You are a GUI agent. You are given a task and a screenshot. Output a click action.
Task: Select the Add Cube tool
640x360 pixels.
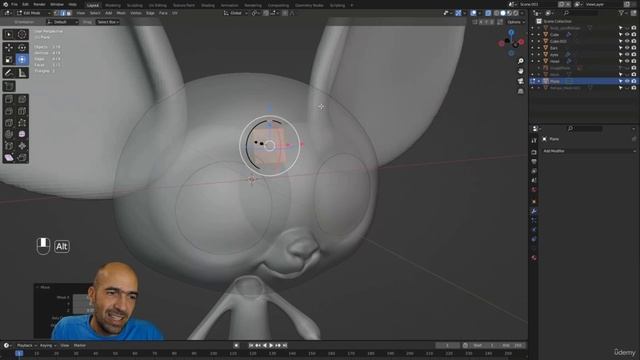[9, 86]
